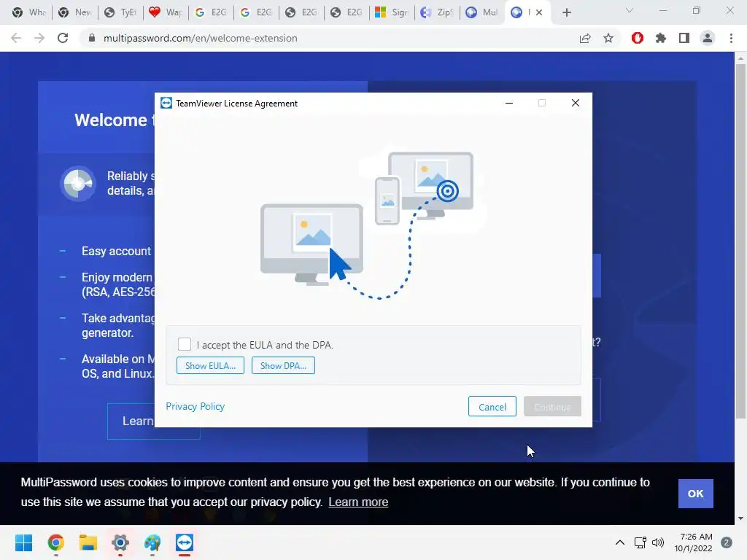Screen dimensions: 747x560
Task: Open the Extensions puzzle menu
Action: (661, 38)
